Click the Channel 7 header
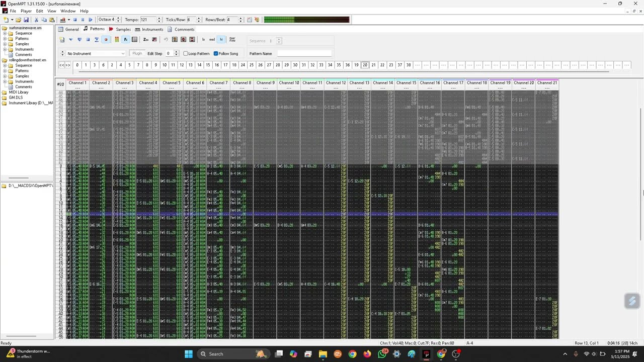Screen dimensions: 644x362 218,83
